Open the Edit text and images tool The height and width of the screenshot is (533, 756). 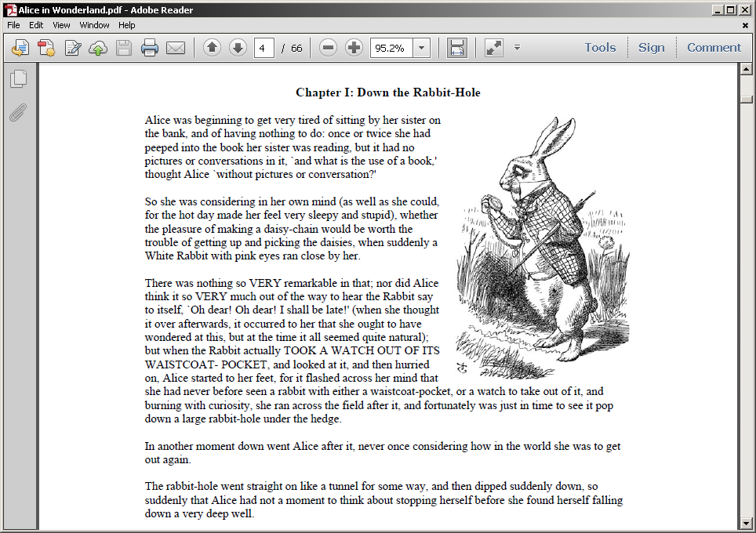(x=73, y=48)
